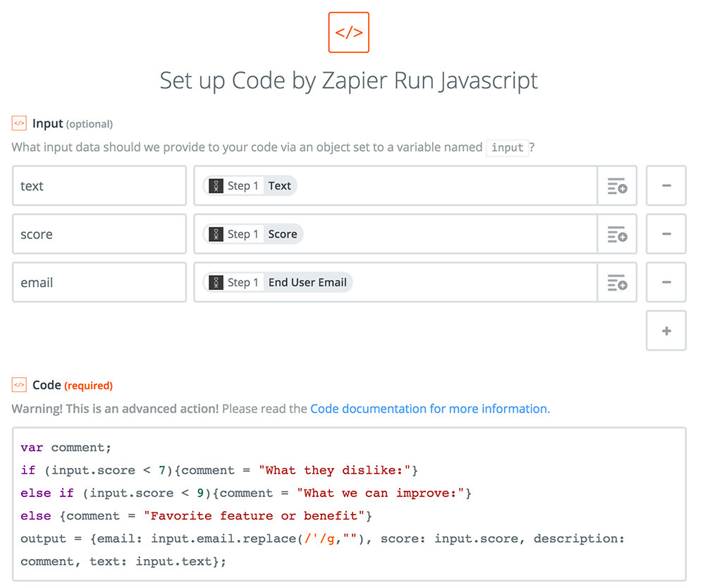This screenshot has height=588, width=705.
Task: Remove the email input row
Action: (666, 283)
